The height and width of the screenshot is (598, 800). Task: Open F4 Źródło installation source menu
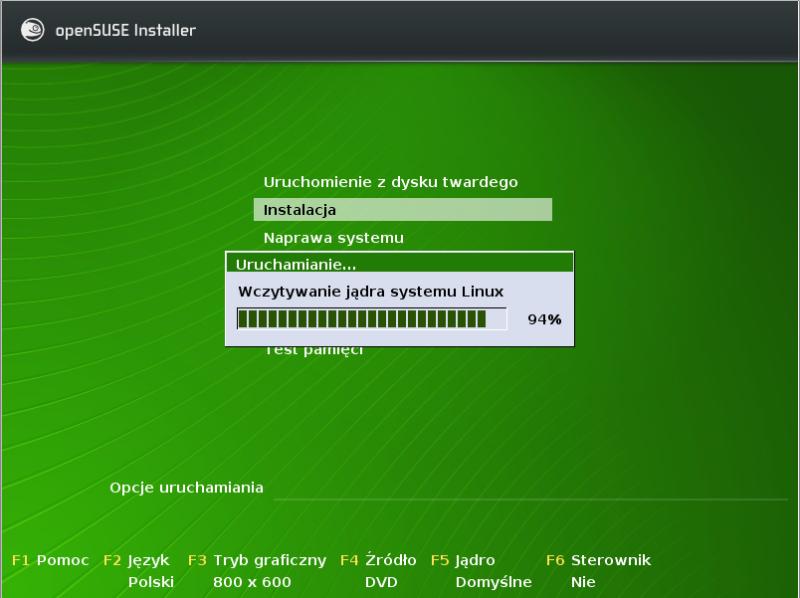click(379, 560)
